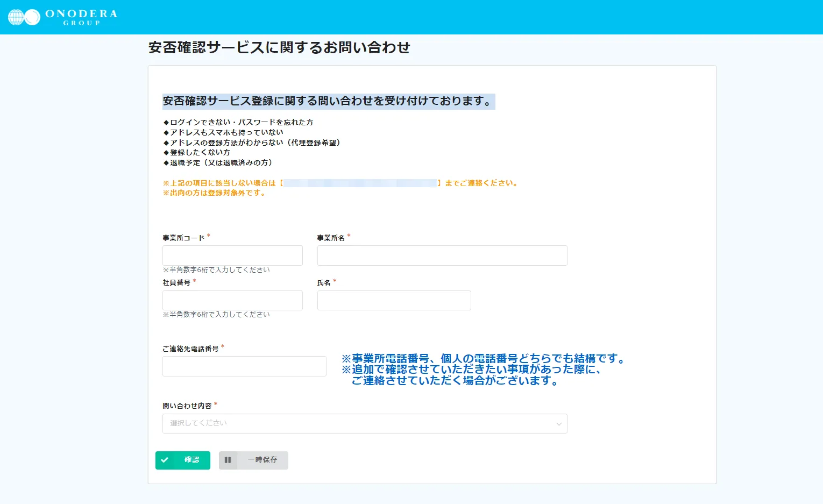823x504 pixels.
Task: Click the 事業所名 label
Action: (331, 238)
